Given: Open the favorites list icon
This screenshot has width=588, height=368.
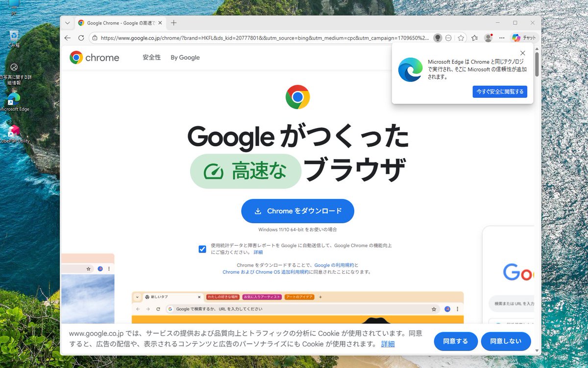Looking at the screenshot, I should coord(475,38).
